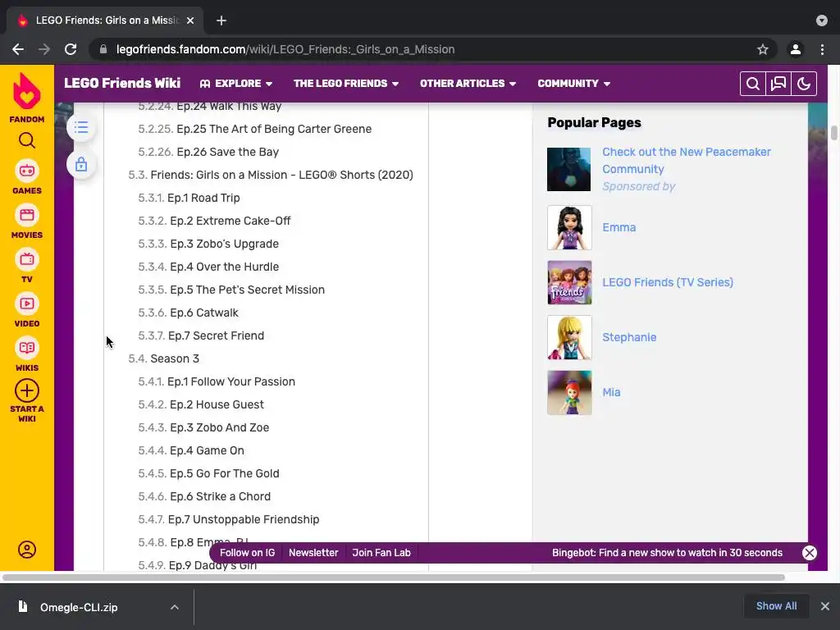The image size is (840, 630).
Task: Click the page lock icon
Action: pyautogui.click(x=81, y=164)
